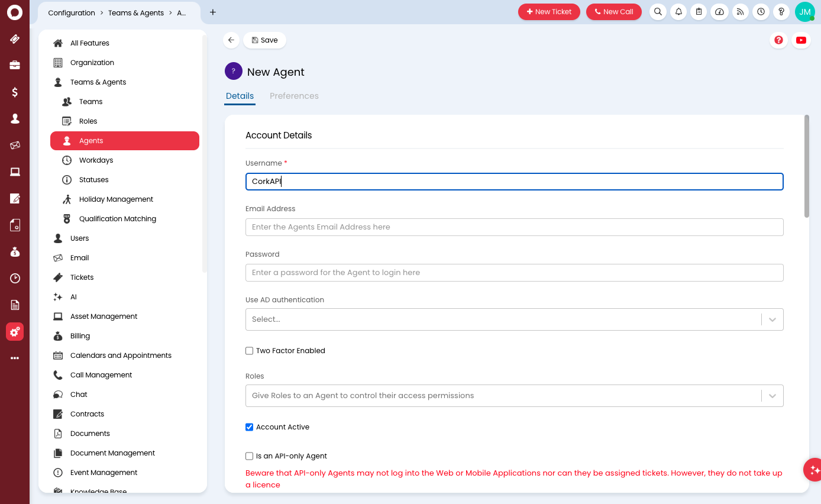Open the RSS feed icon in top bar
Screen dimensions: 821x504
(740, 12)
